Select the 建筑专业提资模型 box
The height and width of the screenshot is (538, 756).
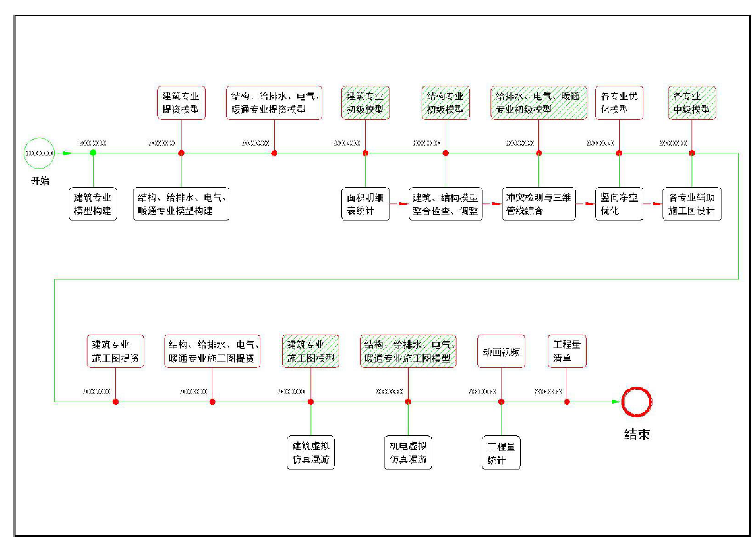click(181, 103)
